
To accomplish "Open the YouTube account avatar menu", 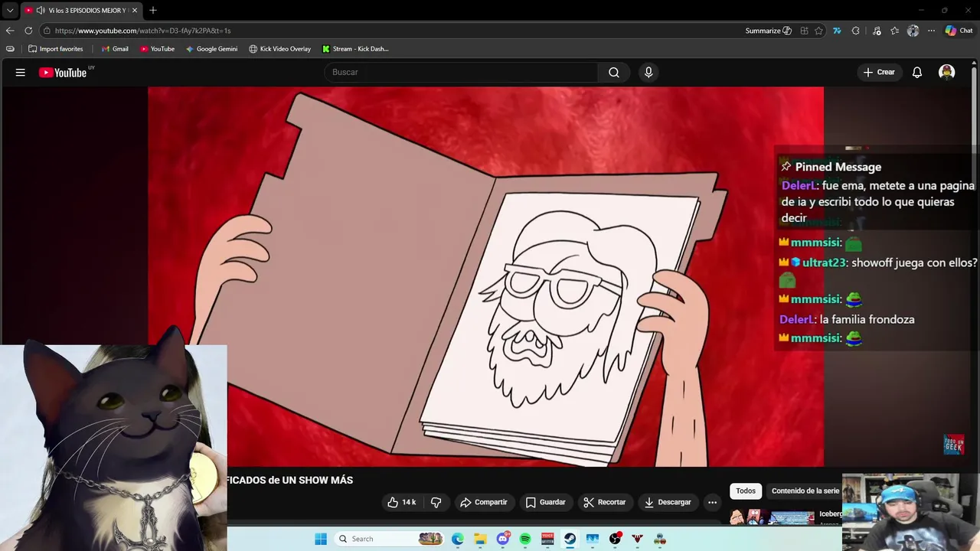I will click(x=947, y=72).
